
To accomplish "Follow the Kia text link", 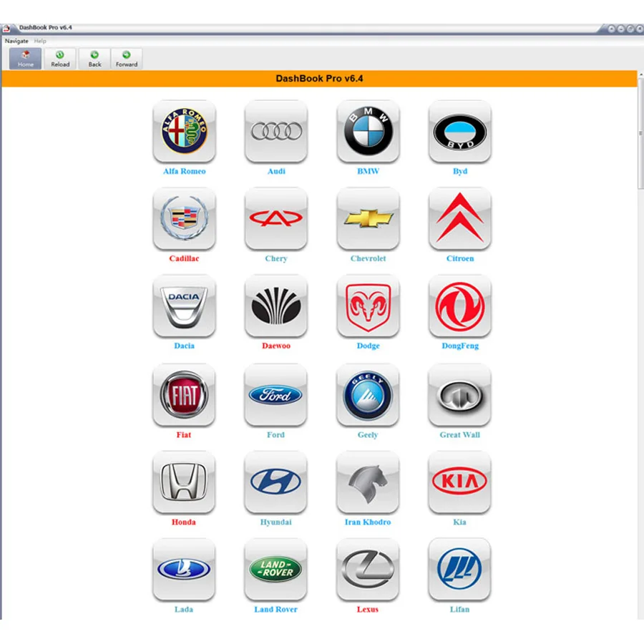I will point(459,522).
